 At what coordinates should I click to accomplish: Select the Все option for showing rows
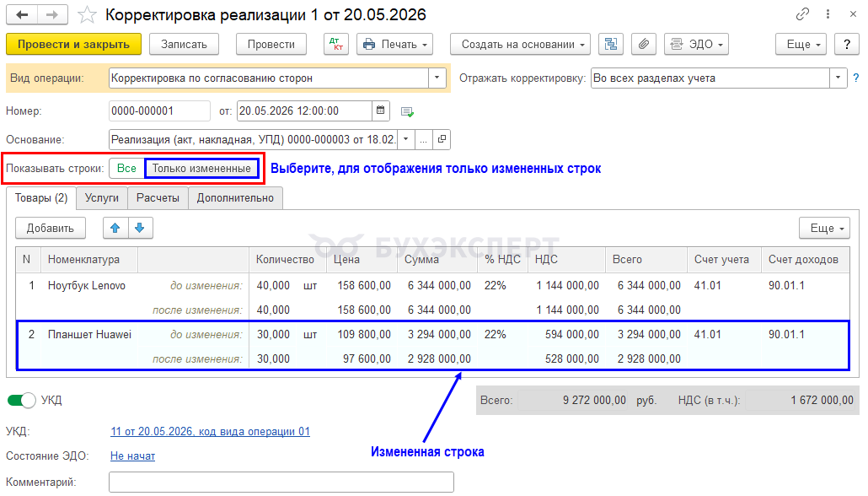pyautogui.click(x=126, y=169)
